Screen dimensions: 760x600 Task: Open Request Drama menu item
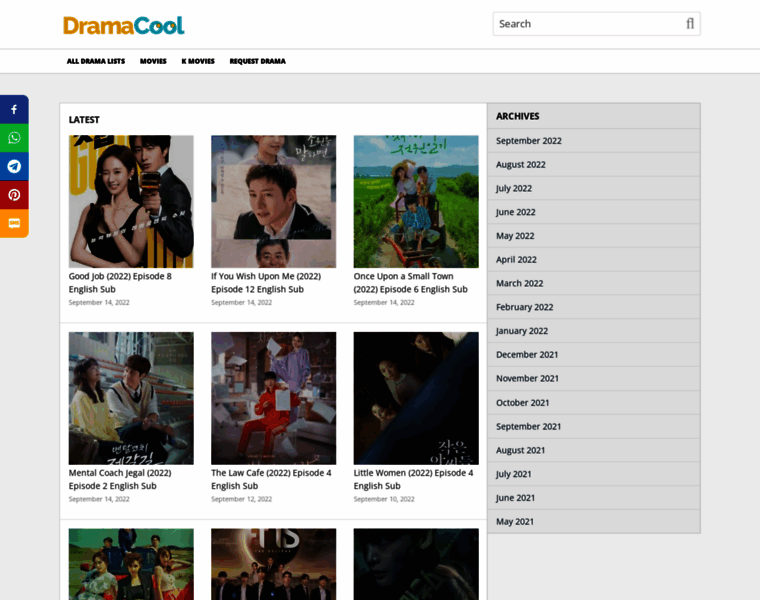257,61
